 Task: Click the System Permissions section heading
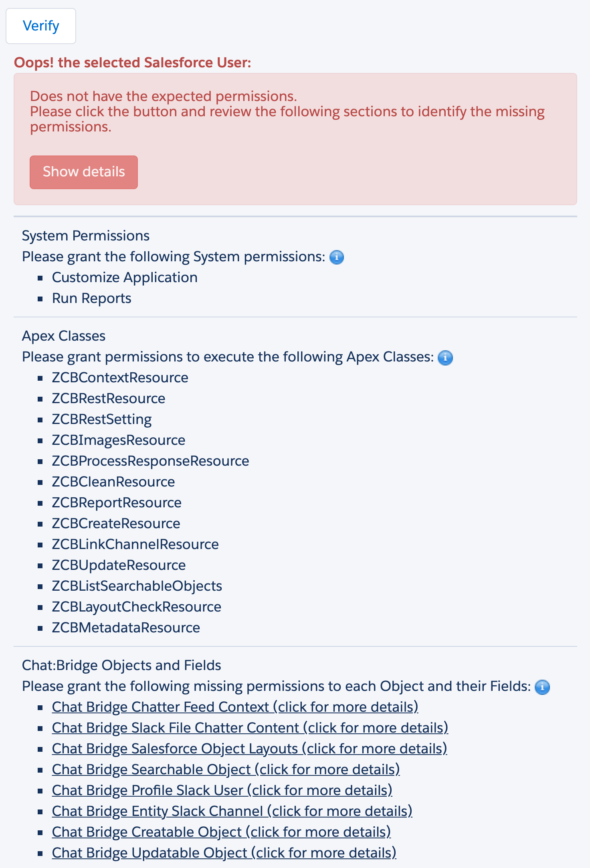[85, 236]
